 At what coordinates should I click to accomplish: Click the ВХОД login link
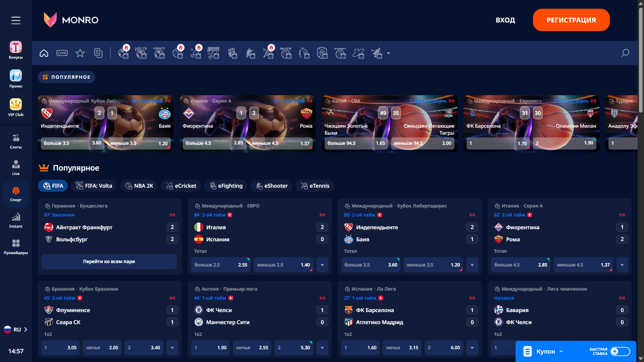[x=505, y=20]
